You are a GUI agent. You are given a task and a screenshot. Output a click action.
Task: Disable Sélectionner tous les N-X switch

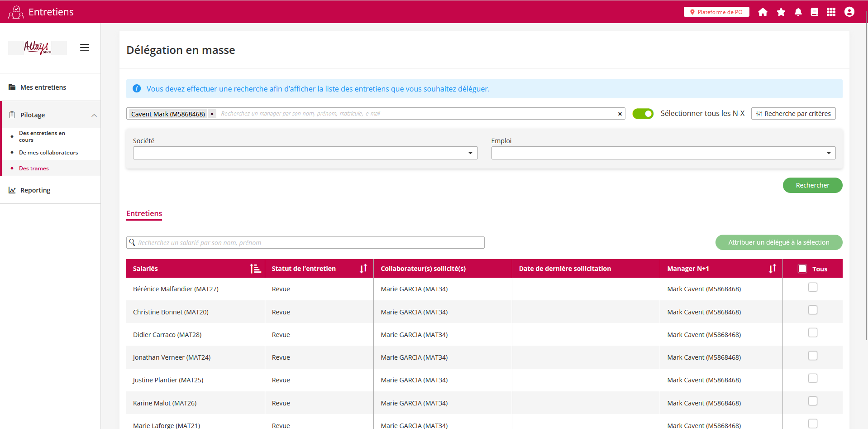coord(643,114)
